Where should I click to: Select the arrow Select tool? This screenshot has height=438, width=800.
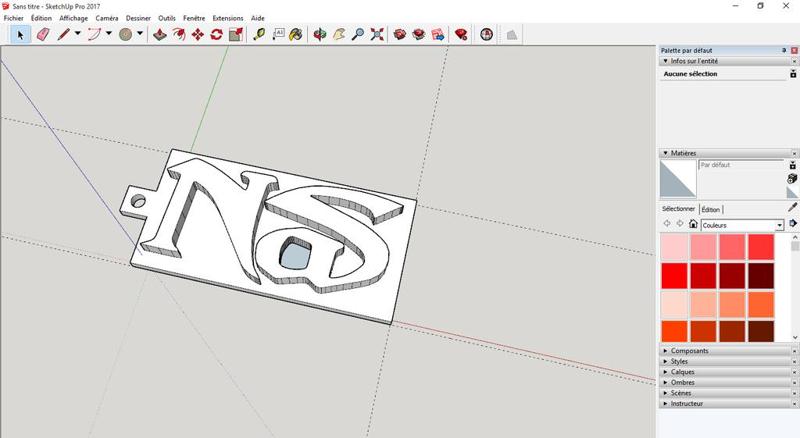coord(20,35)
